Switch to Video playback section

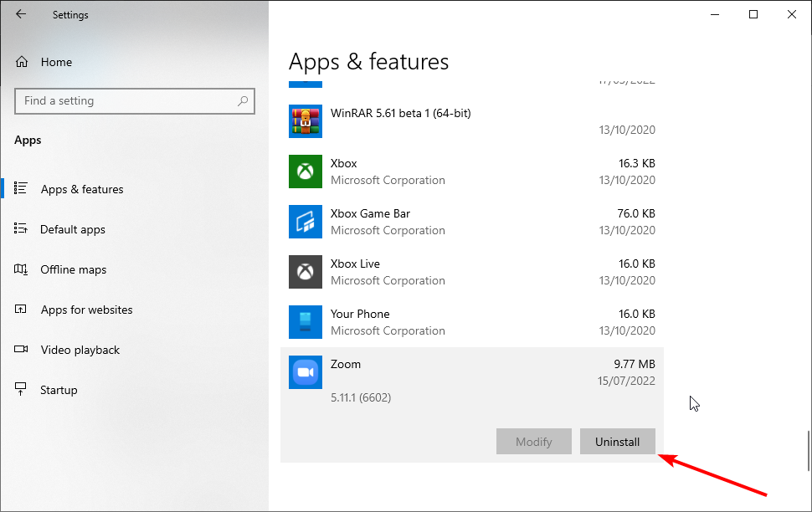pyautogui.click(x=80, y=350)
